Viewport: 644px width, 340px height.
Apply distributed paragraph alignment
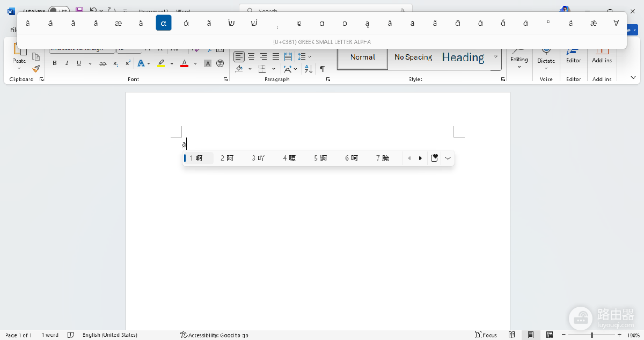(x=288, y=56)
